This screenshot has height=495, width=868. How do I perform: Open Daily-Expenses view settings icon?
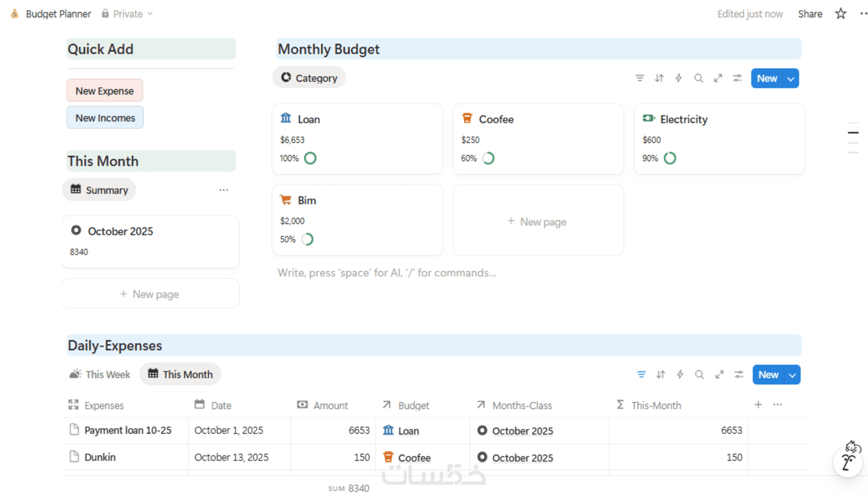pyautogui.click(x=739, y=375)
